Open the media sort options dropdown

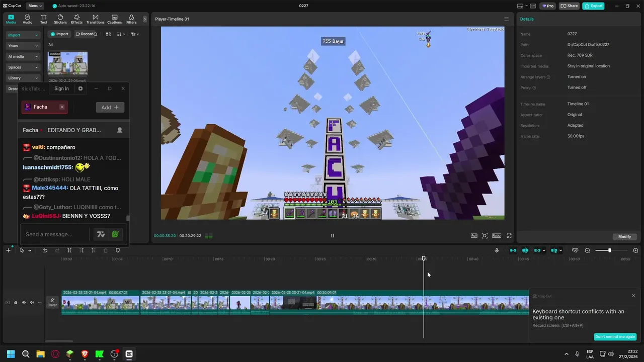pyautogui.click(x=121, y=34)
